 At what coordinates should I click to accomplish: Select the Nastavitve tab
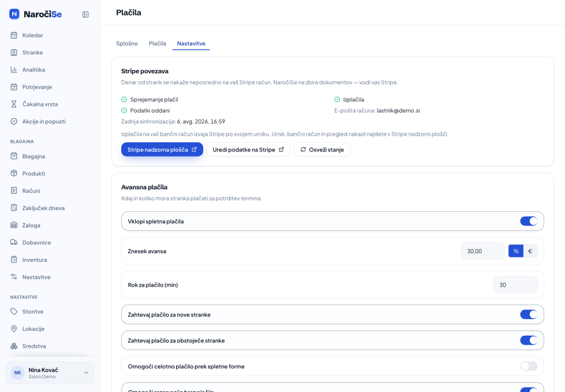191,44
